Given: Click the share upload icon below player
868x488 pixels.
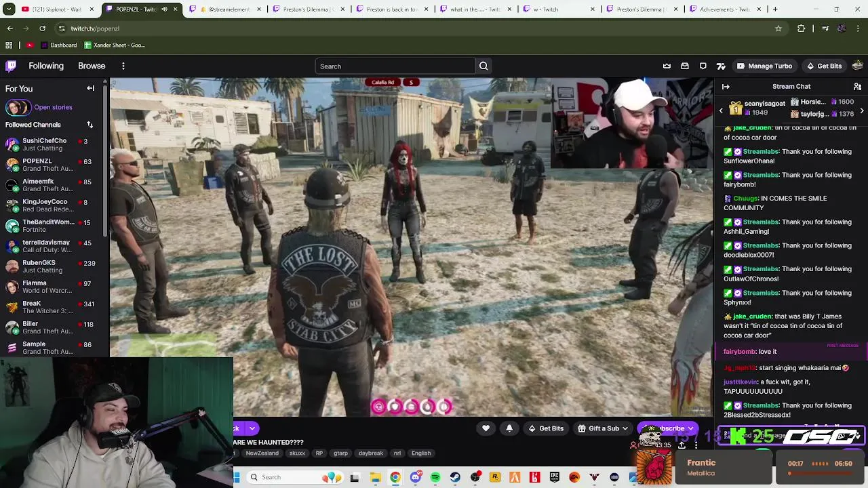Looking at the screenshot, I should coord(682,445).
